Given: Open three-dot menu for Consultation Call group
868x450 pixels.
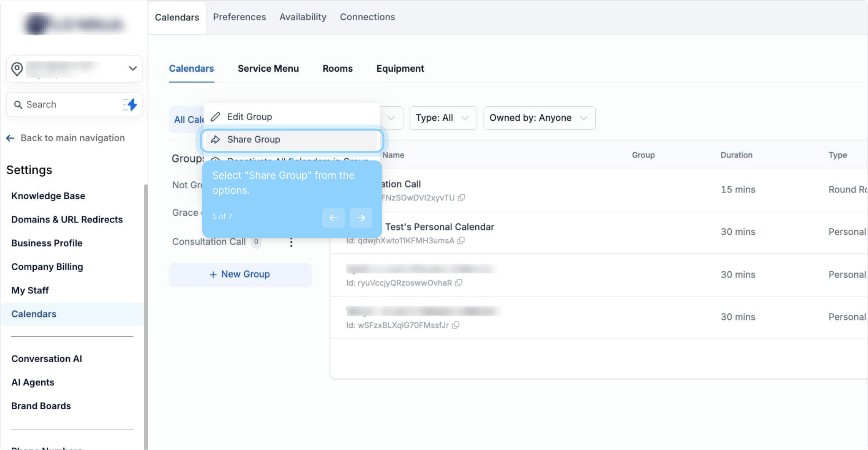Looking at the screenshot, I should [291, 242].
